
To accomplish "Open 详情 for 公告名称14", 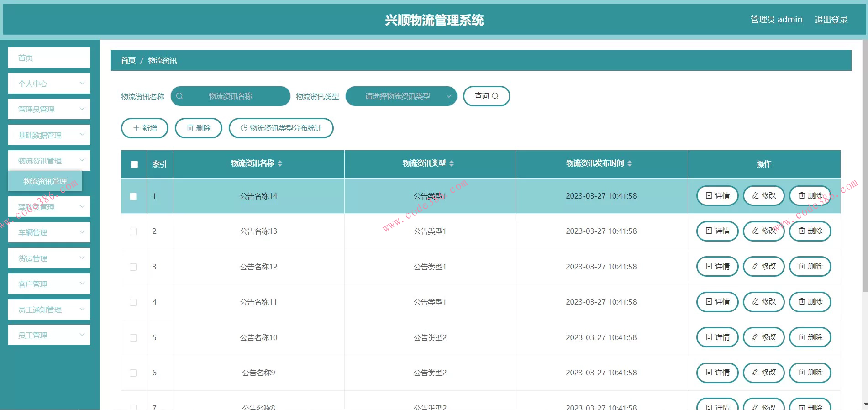I will click(717, 196).
